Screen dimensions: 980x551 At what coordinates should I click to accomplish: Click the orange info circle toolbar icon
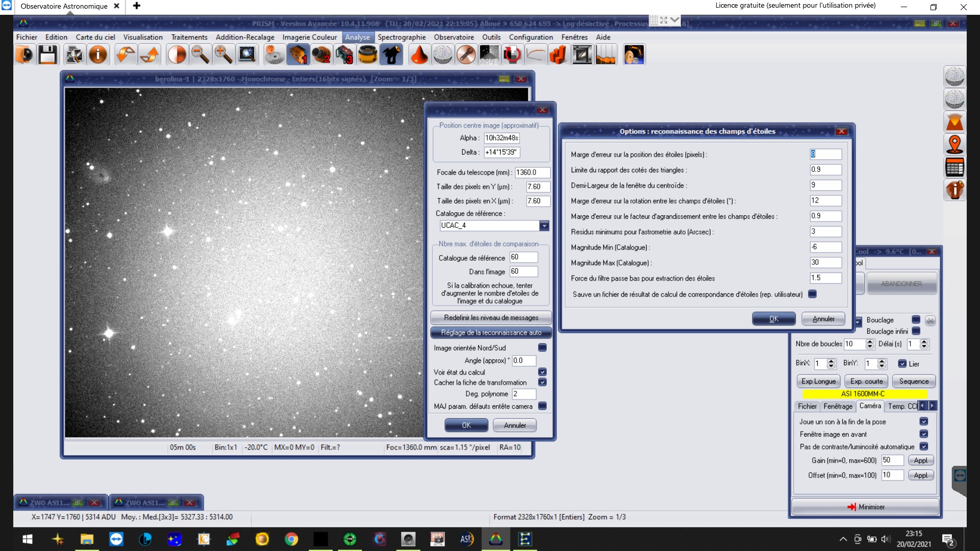coord(98,55)
